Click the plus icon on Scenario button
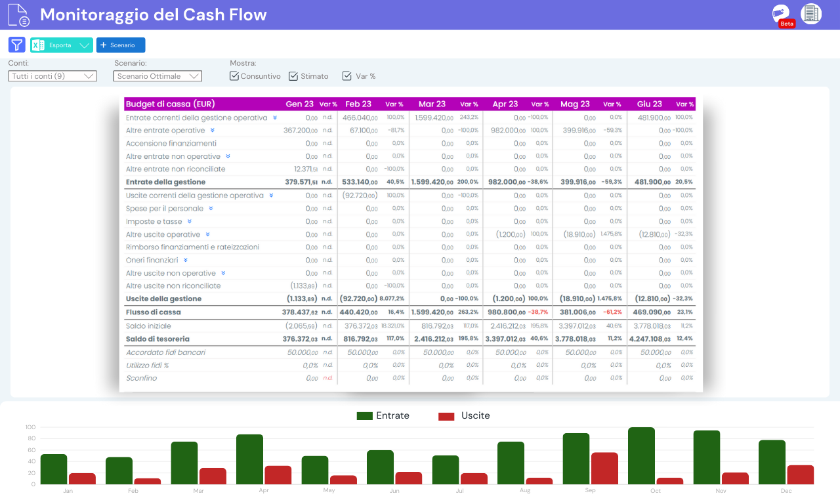This screenshot has width=840, height=504. pos(103,45)
